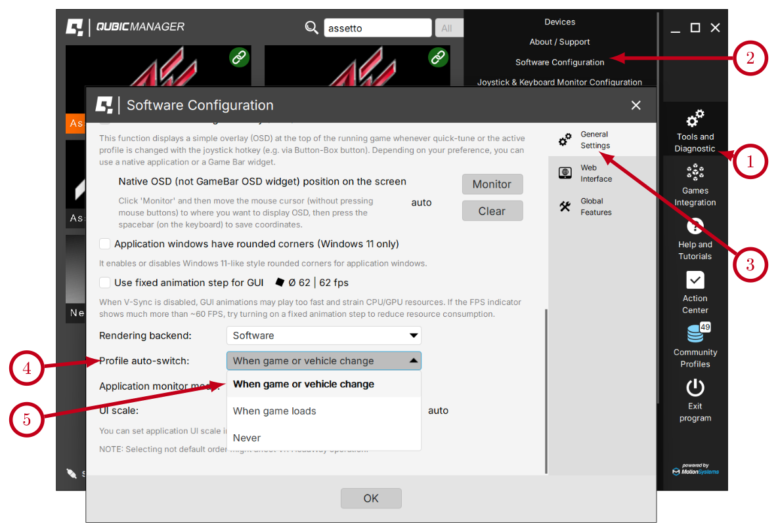Switch to Web Interface settings tab

point(595,173)
